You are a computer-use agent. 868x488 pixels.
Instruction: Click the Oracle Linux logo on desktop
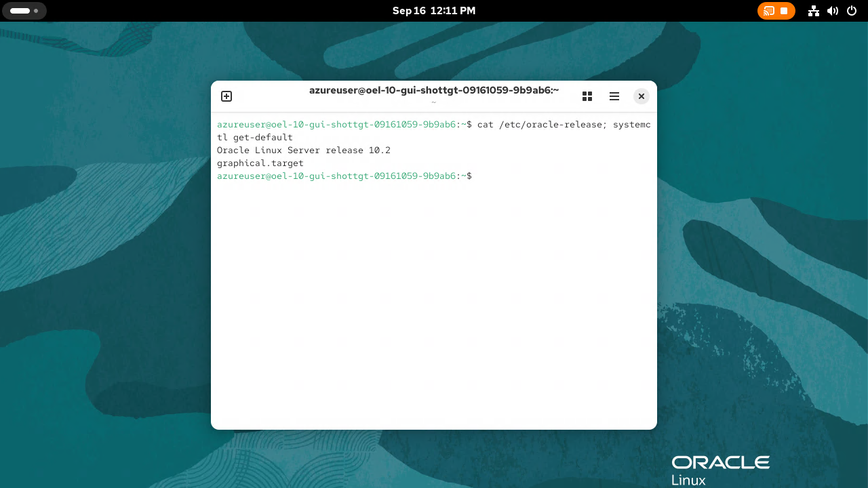(x=721, y=470)
